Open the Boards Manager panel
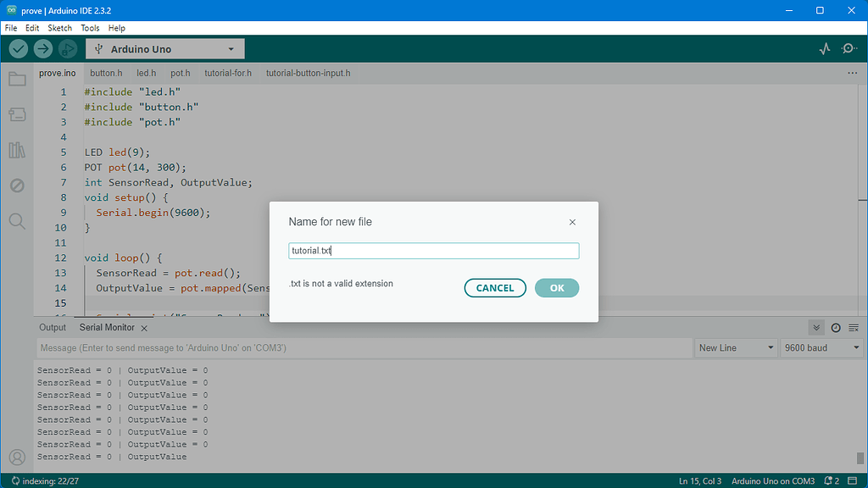868x488 pixels. (x=17, y=114)
